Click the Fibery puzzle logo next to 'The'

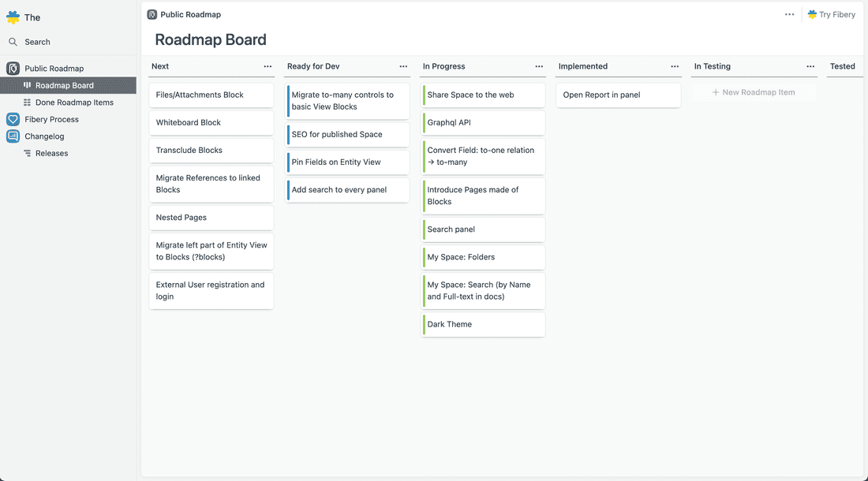tap(10, 16)
